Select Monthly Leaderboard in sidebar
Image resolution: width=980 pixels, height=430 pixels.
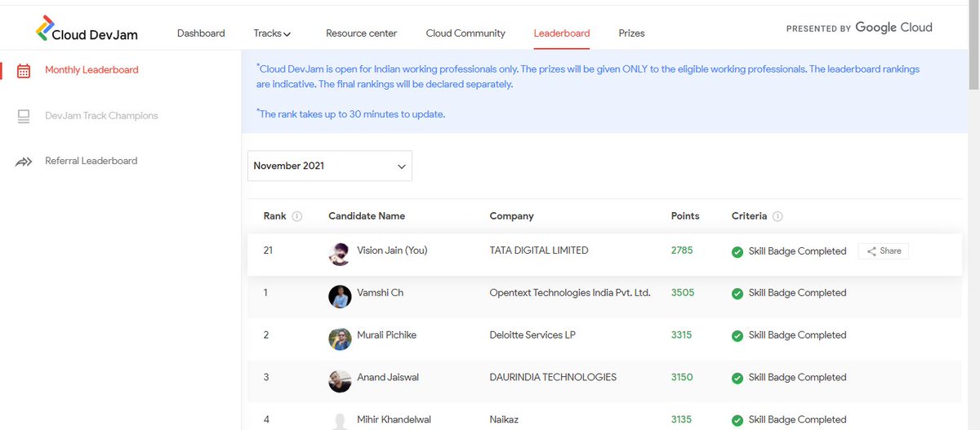pyautogui.click(x=91, y=70)
